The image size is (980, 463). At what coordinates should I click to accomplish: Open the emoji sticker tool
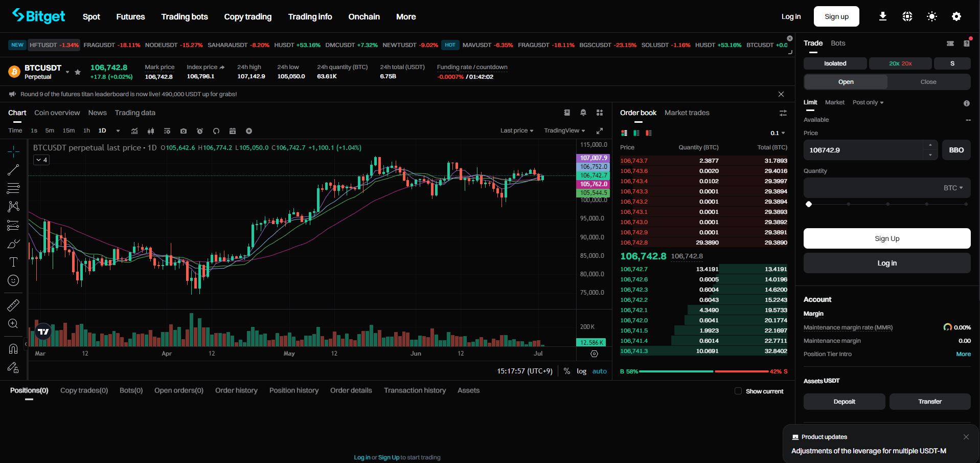[13, 280]
